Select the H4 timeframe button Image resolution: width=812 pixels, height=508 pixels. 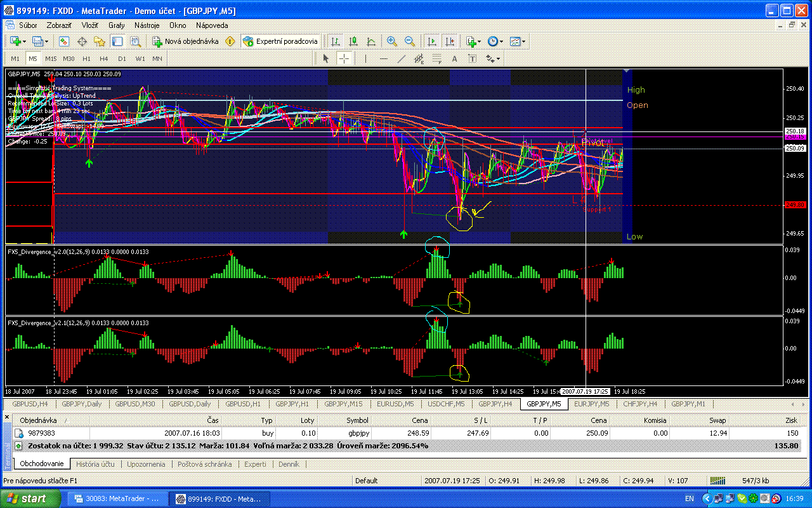[104, 58]
